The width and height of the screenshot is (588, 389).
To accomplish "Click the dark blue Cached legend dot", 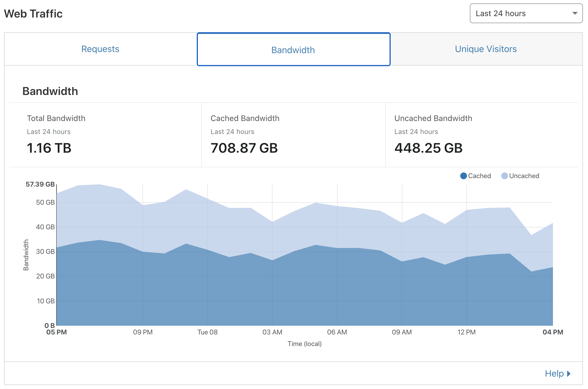I will [x=464, y=176].
